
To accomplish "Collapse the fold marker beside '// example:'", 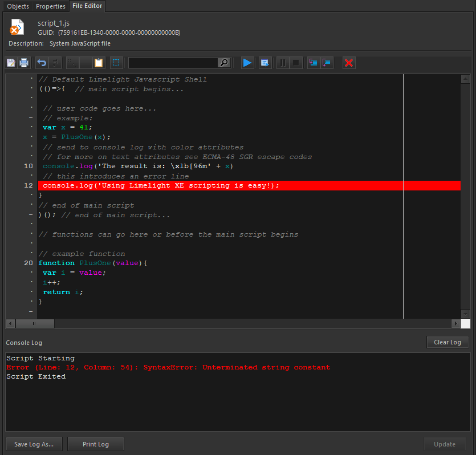I will (31, 118).
